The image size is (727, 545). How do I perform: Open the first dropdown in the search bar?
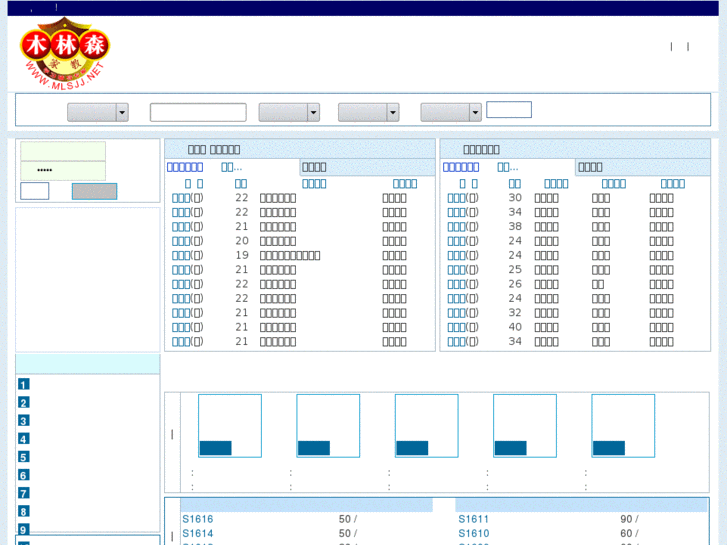click(97, 113)
